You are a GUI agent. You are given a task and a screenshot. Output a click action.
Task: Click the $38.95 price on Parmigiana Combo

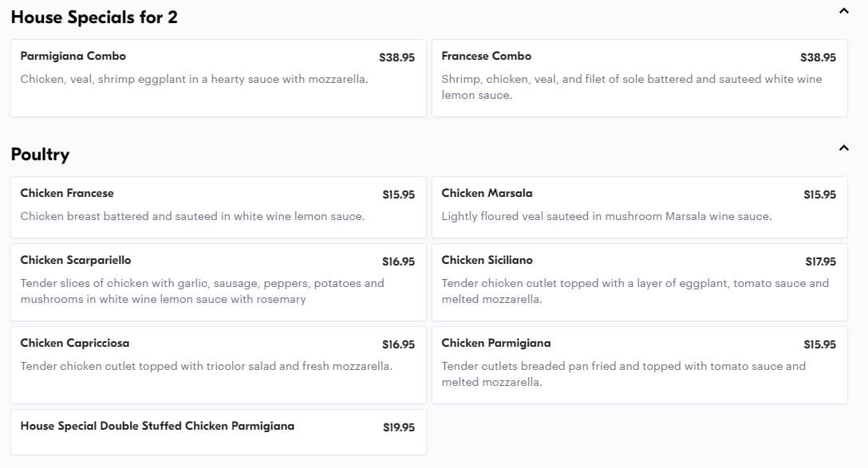[x=397, y=57]
